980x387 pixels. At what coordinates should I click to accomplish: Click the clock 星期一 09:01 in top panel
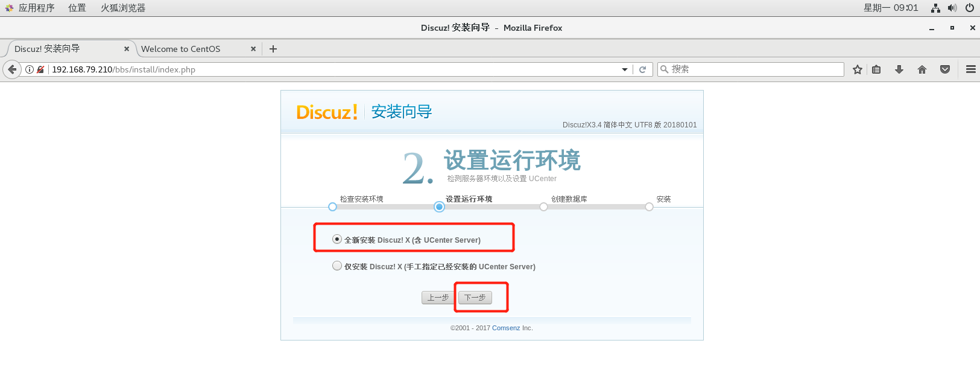click(891, 8)
